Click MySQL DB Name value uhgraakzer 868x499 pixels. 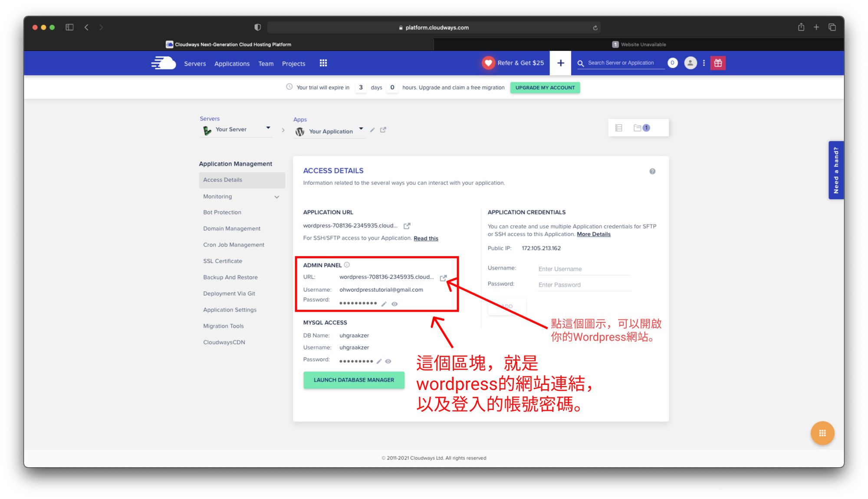pos(354,336)
